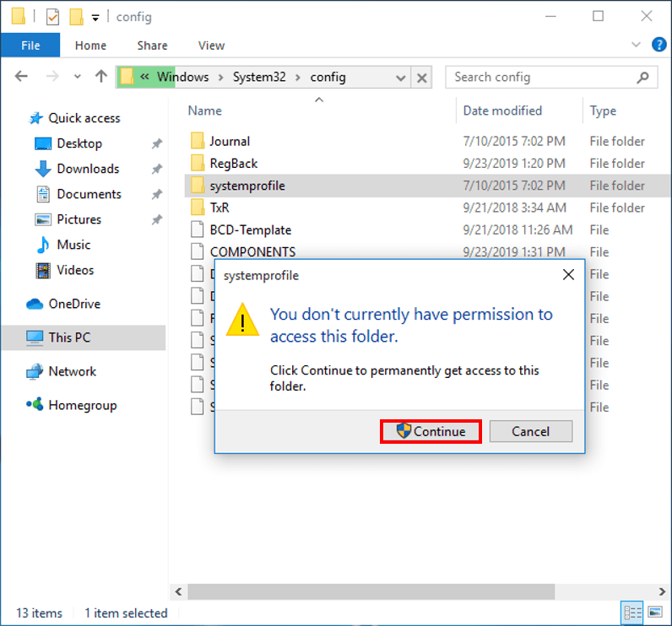Close the systemprofile dialog with X
This screenshot has width=672, height=626.
coord(568,275)
